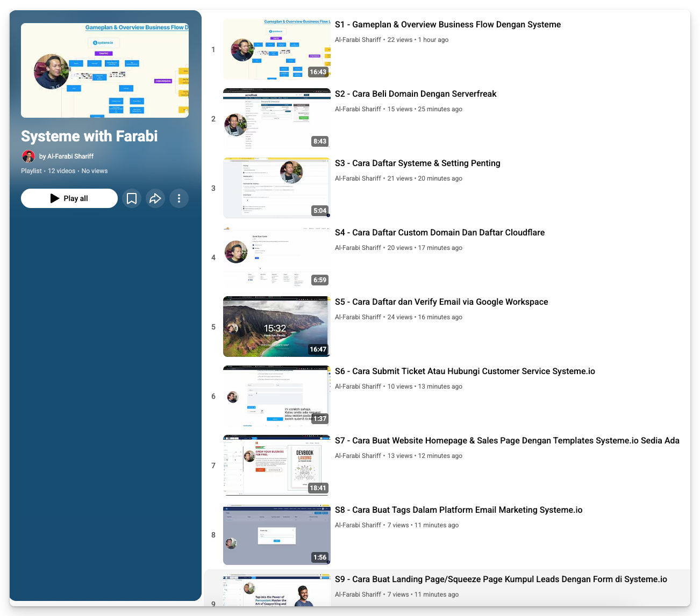Save playlist with the bookmark icon
Image resolution: width=700 pixels, height=616 pixels.
point(132,198)
